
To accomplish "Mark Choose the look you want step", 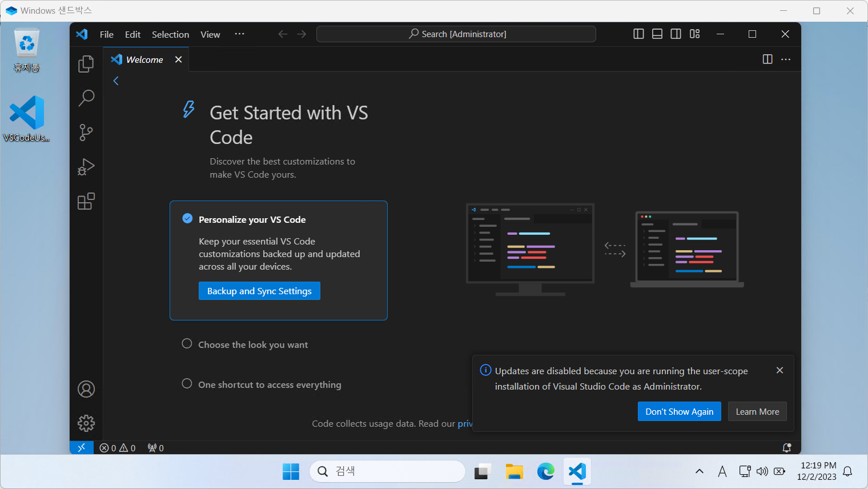I will (x=187, y=343).
